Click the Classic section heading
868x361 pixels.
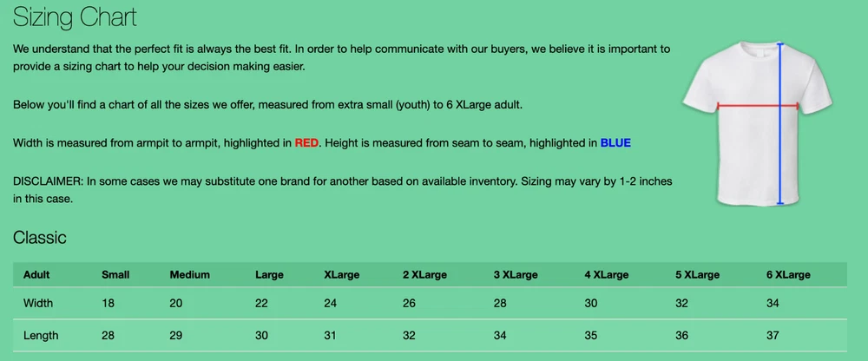click(x=40, y=237)
